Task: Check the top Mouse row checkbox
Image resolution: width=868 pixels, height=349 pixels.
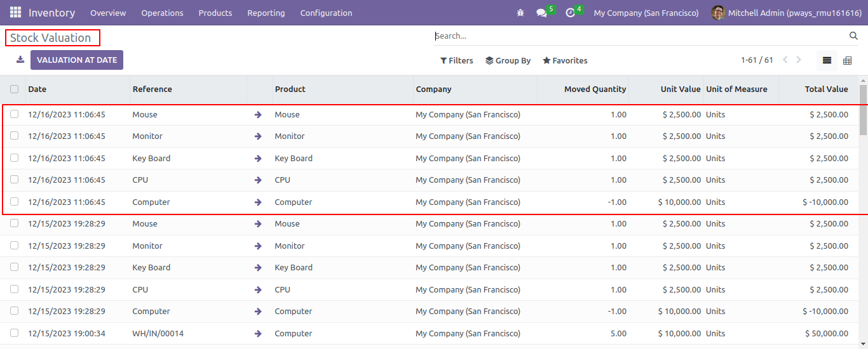Action: pyautogui.click(x=15, y=114)
